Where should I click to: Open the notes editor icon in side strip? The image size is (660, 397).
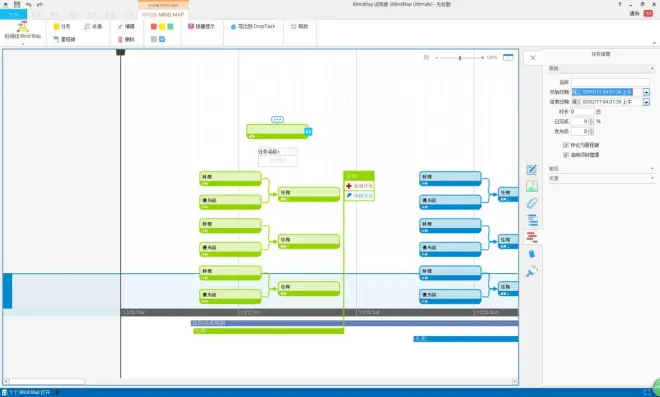532,170
